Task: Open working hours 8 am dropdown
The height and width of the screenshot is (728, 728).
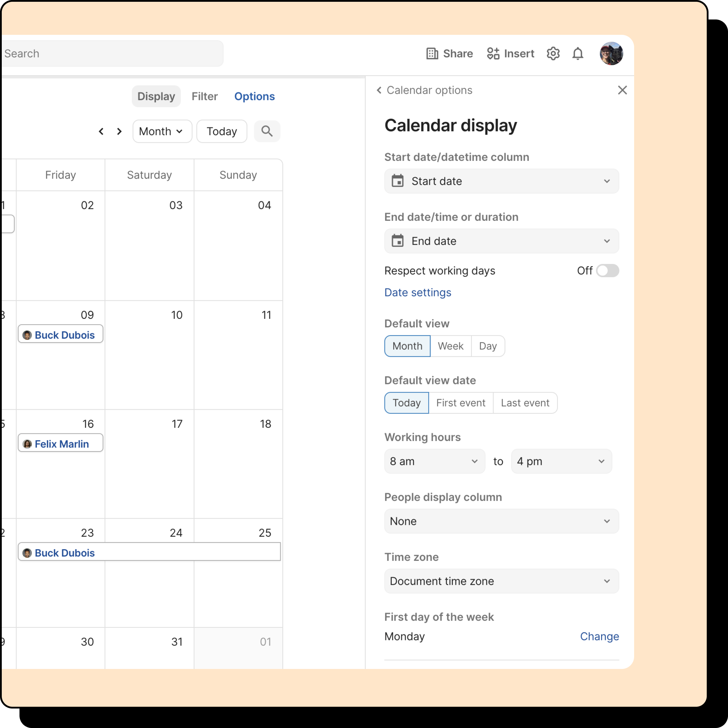Action: [434, 461]
